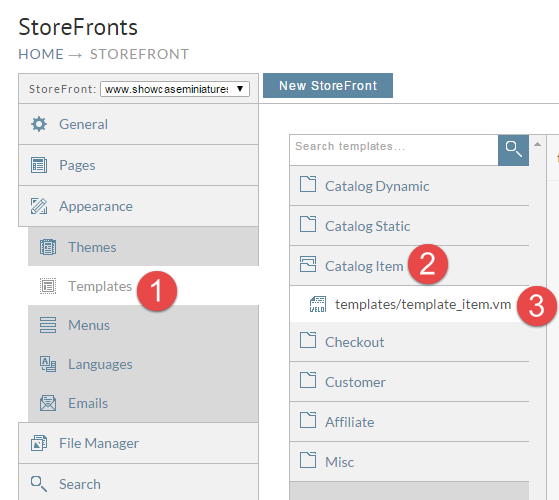Follow the STOREFRONT breadcrumb link

coord(139,55)
